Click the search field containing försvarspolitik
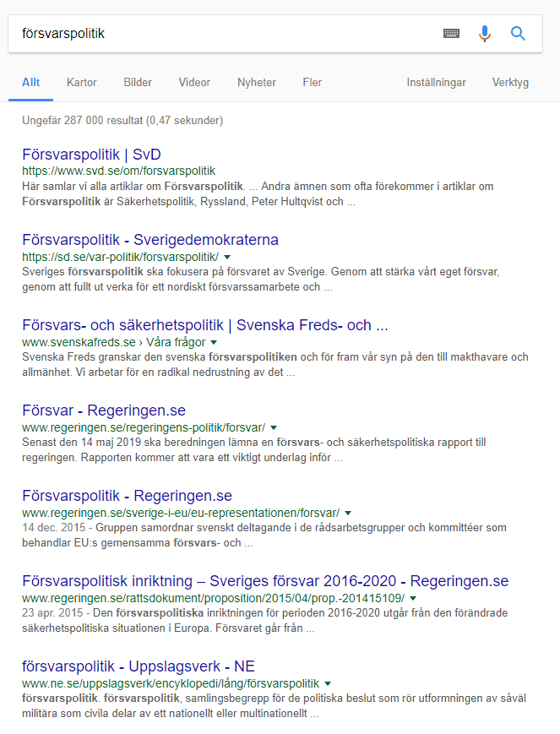Viewport: 560px width, 734px height. click(x=225, y=34)
